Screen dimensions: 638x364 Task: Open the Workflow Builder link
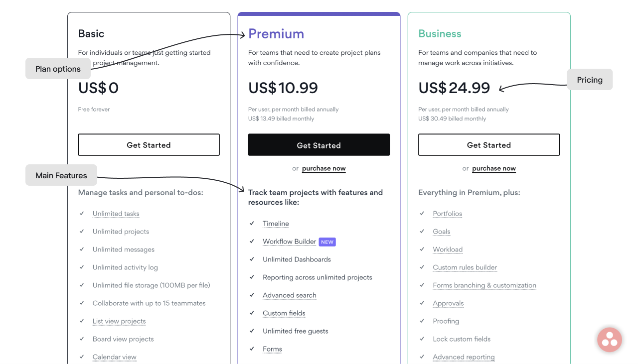[x=290, y=242]
